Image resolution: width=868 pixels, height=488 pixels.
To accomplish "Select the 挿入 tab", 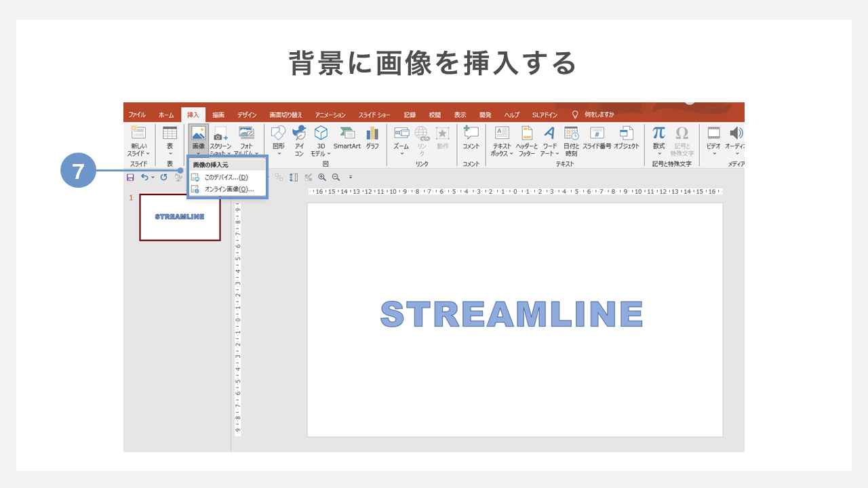I will [193, 115].
